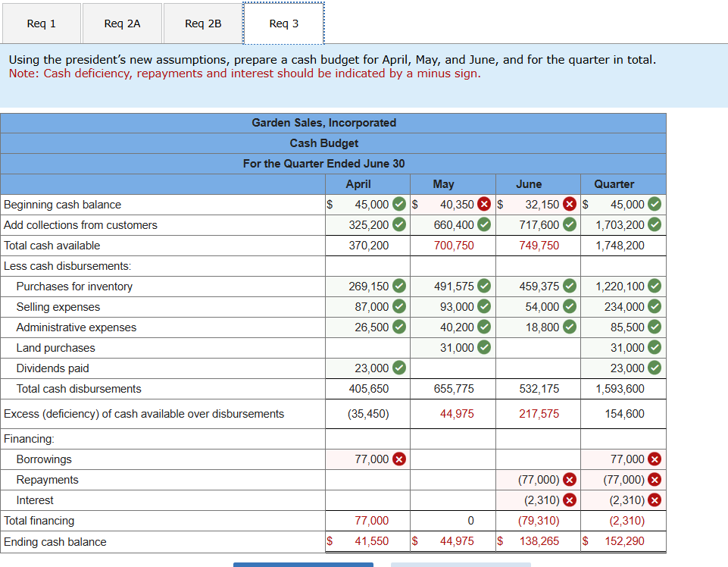Click red X icon for June beginning cash balance
728x567 pixels.
pos(570,204)
